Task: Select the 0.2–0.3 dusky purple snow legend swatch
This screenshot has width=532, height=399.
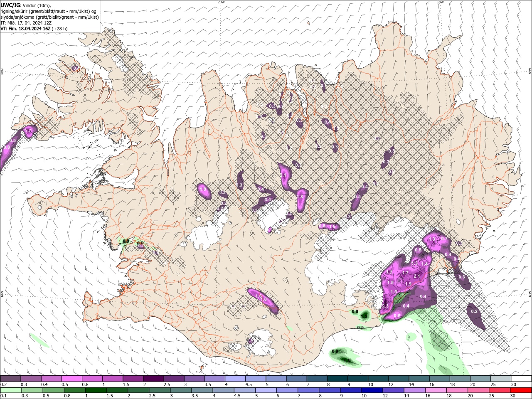Action: 11,378
